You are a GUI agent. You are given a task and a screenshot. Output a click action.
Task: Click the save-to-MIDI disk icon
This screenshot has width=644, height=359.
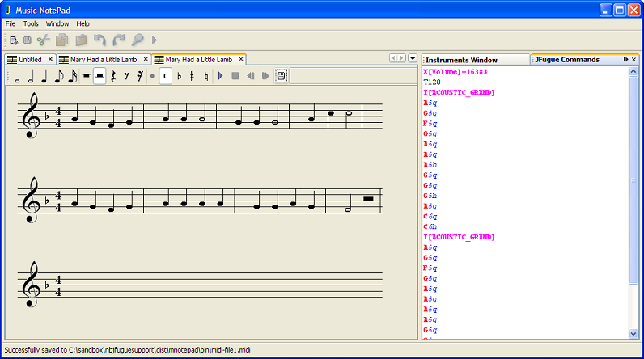(281, 76)
